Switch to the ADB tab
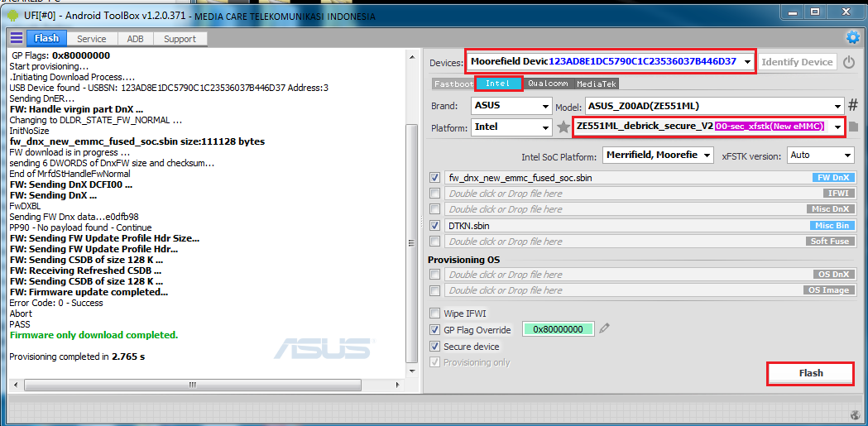Image resolution: width=868 pixels, height=426 pixels. pyautogui.click(x=135, y=39)
